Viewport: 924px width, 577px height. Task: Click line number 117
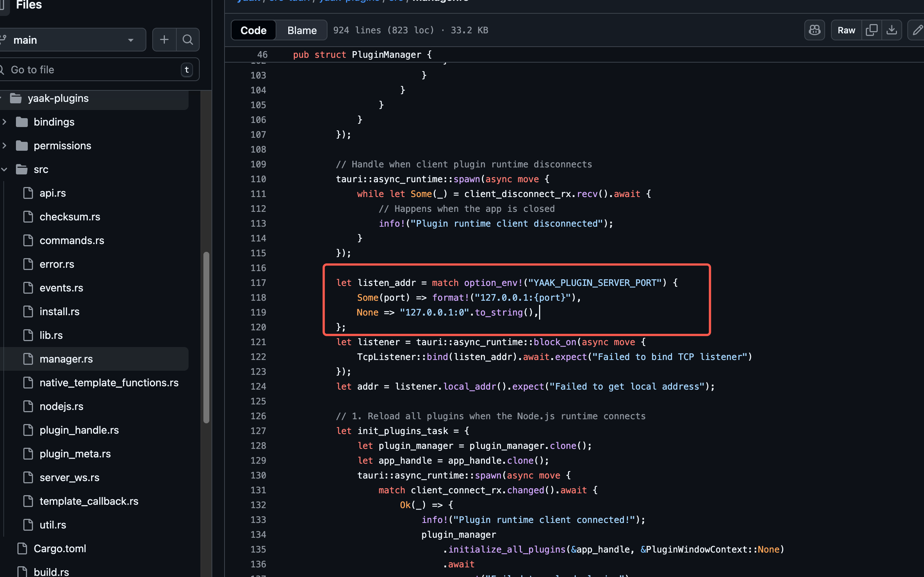pos(258,283)
